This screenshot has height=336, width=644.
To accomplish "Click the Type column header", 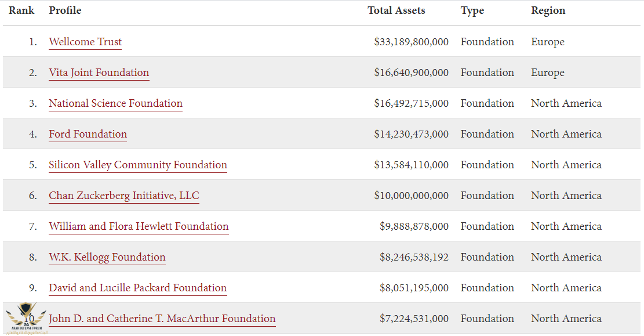I will point(472,10).
